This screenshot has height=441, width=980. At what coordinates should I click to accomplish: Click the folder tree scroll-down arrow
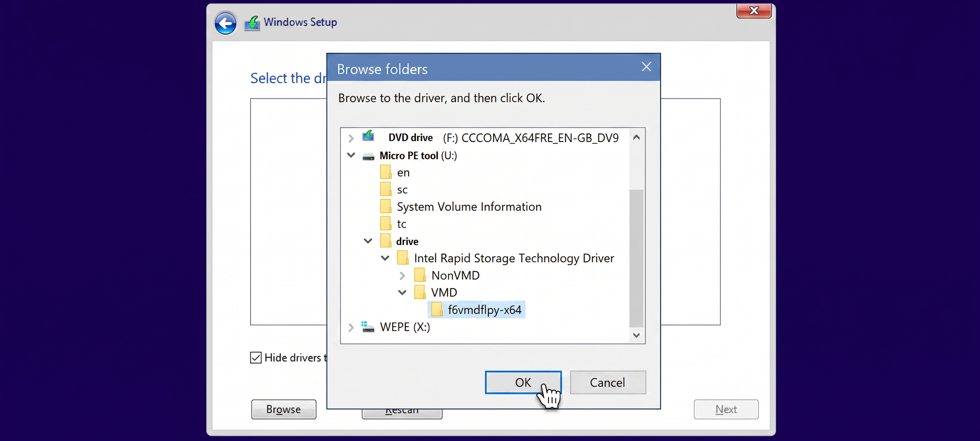[x=636, y=335]
